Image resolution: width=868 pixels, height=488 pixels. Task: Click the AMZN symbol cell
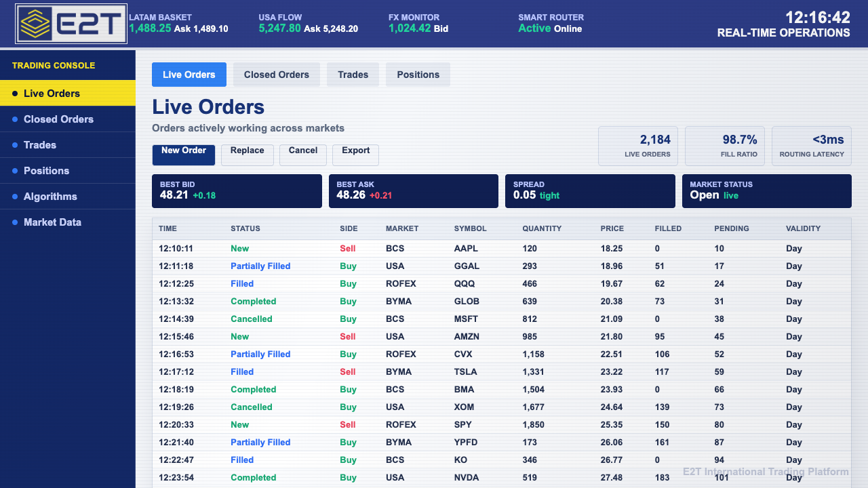pos(467,337)
